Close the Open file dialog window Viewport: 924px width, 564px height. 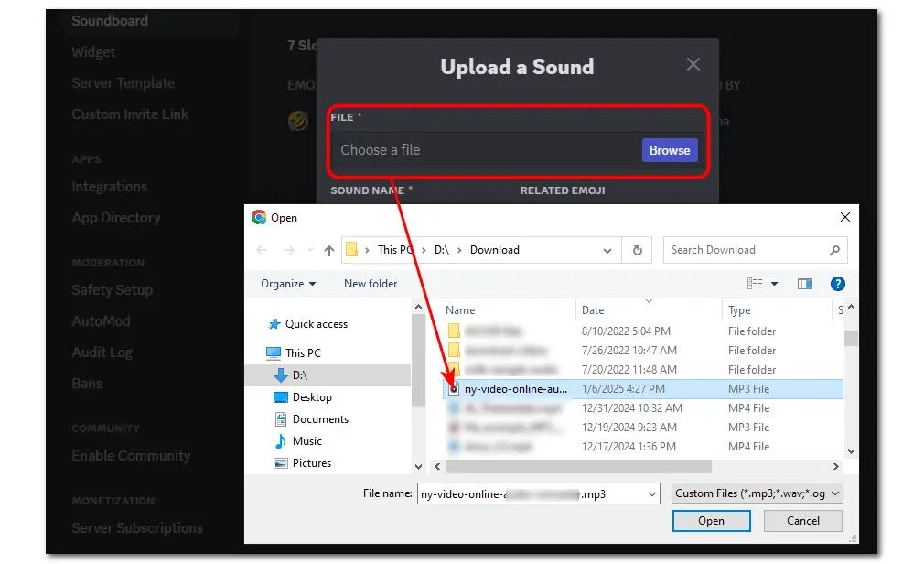pos(845,217)
